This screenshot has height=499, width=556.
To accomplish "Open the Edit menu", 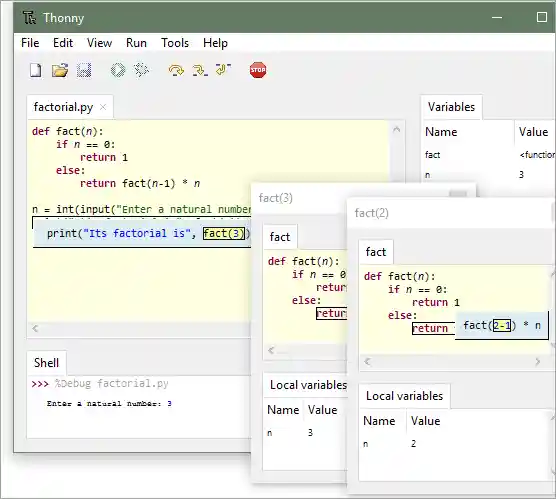I will pos(63,43).
